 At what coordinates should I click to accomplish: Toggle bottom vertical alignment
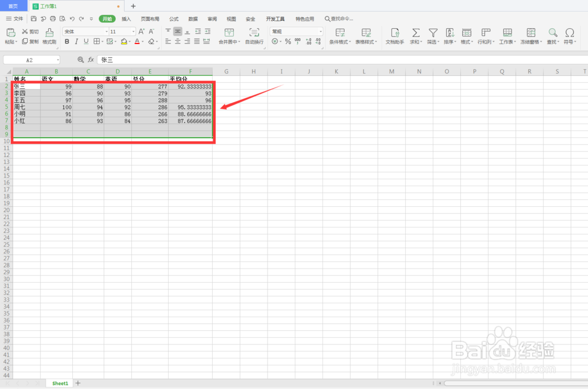click(187, 32)
